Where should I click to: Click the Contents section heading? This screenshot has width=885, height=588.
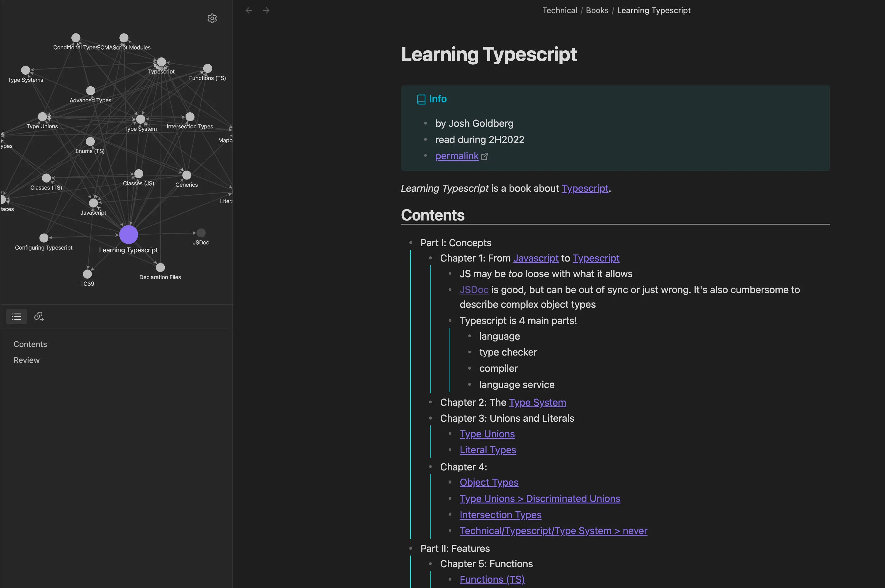tap(433, 215)
